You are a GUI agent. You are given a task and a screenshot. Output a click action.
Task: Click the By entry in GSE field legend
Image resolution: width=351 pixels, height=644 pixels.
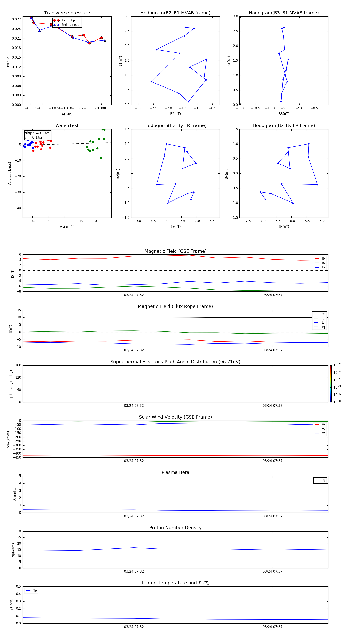(x=320, y=263)
